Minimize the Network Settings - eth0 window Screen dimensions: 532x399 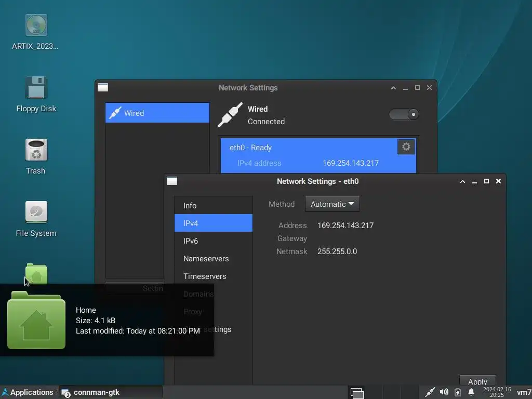[475, 182]
